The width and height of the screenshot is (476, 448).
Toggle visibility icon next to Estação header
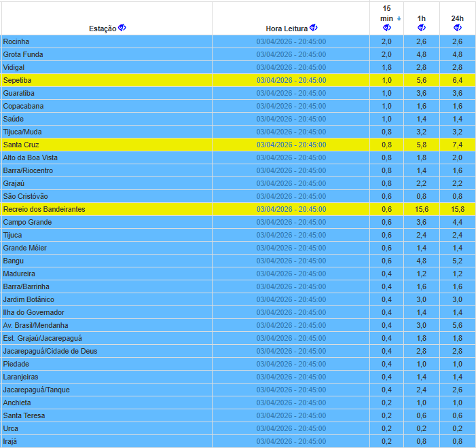122,28
